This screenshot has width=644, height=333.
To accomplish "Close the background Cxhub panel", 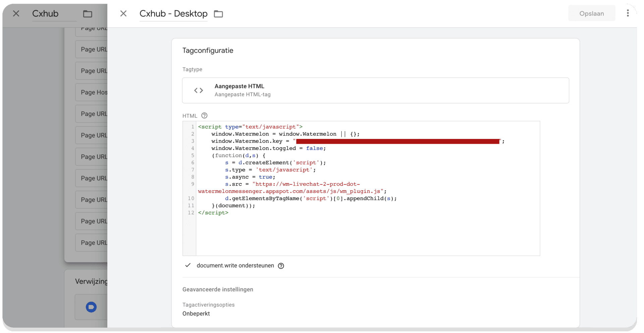I will coord(16,13).
